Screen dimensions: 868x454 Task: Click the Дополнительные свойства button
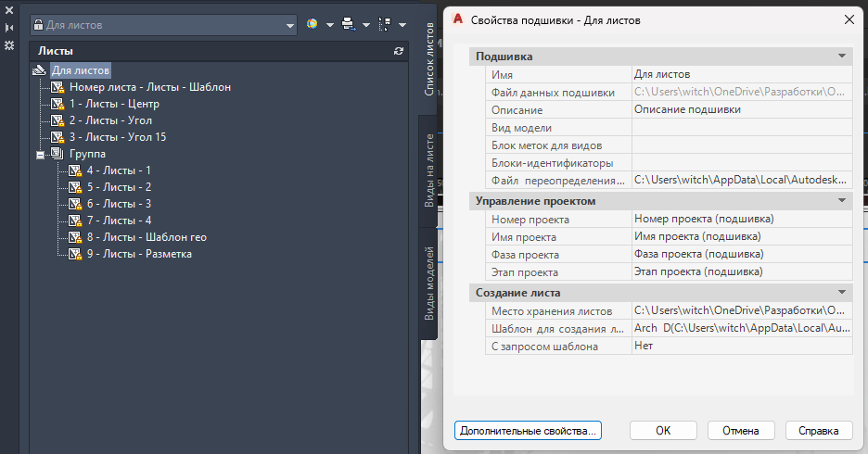[x=529, y=431]
